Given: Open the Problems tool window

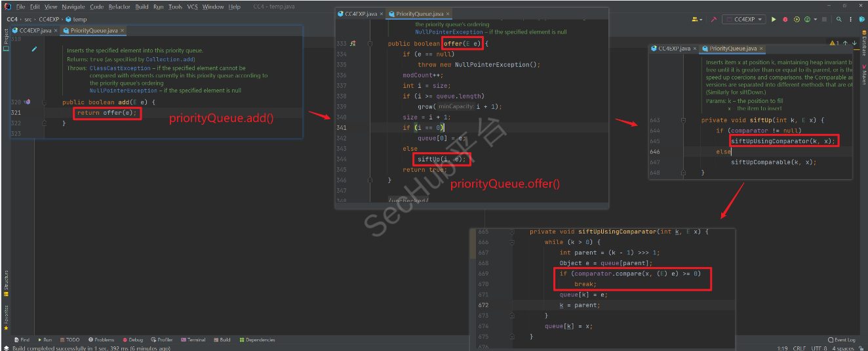Looking at the screenshot, I should pos(101,340).
